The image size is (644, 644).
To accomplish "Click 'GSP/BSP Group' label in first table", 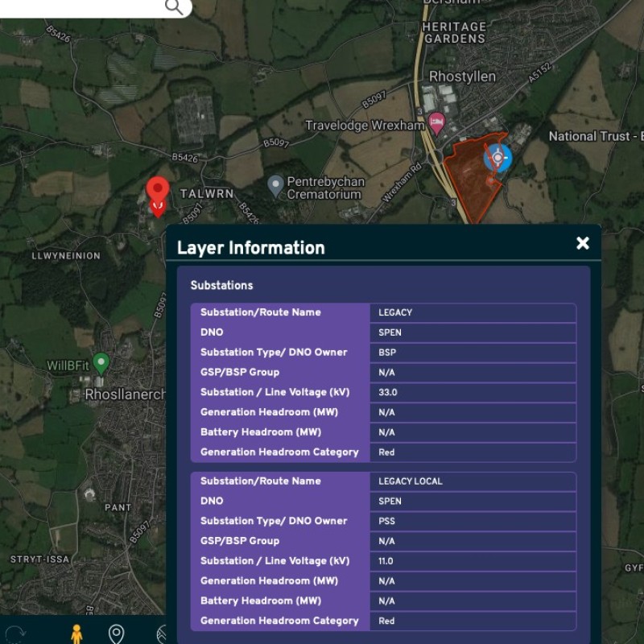I will [x=240, y=372].
